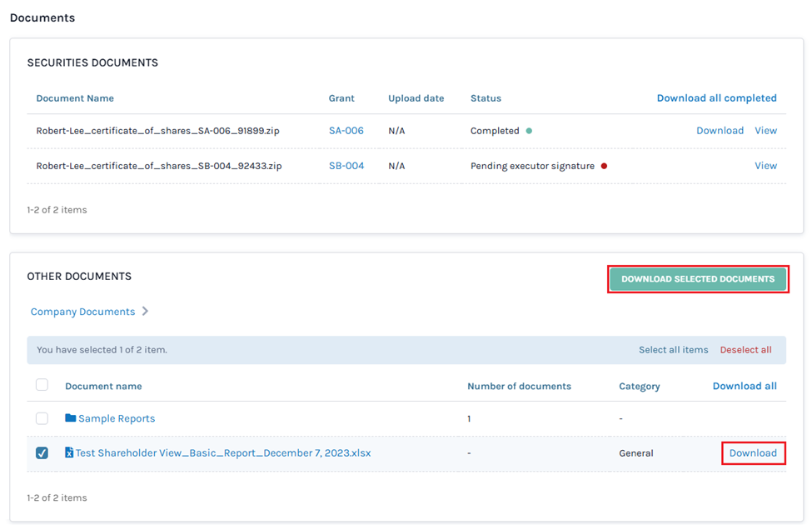Click the Document Name column header
Screen dimensions: 812x530
click(x=74, y=98)
